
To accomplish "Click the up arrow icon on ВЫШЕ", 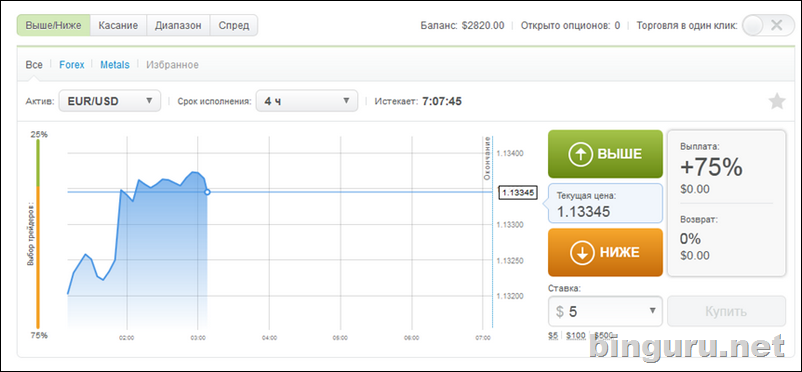I will (x=580, y=154).
